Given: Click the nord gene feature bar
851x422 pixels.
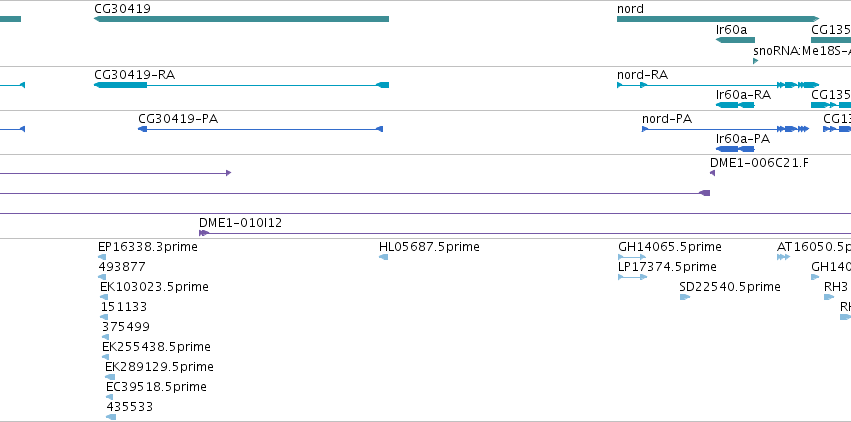Looking at the screenshot, I should [718, 19].
